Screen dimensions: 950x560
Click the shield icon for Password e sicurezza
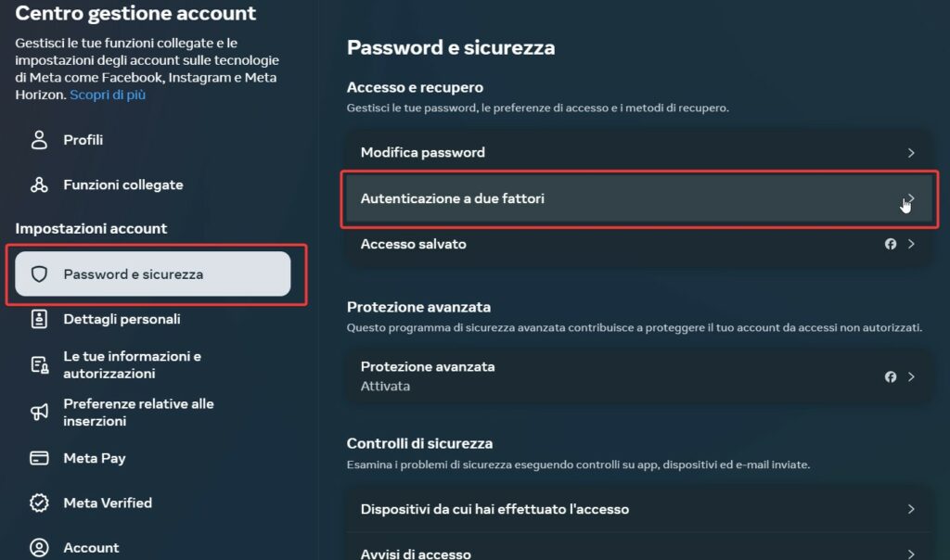click(39, 274)
